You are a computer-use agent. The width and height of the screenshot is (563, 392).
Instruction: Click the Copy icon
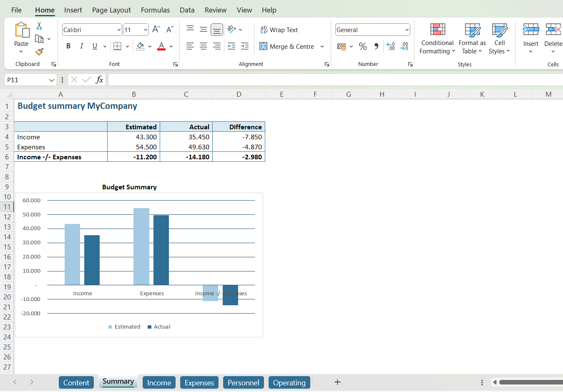coord(40,39)
